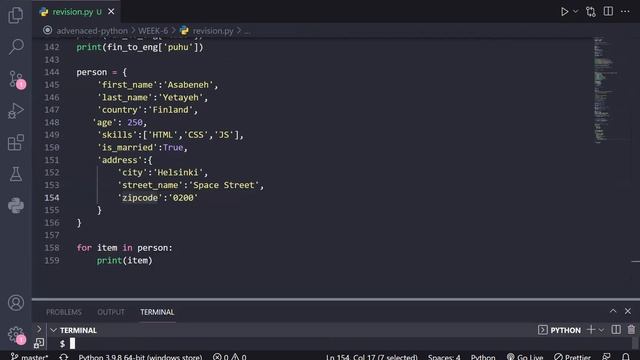Click 'Asabeneh' string on line 145
This screenshot has width=640, height=360.
(188, 85)
